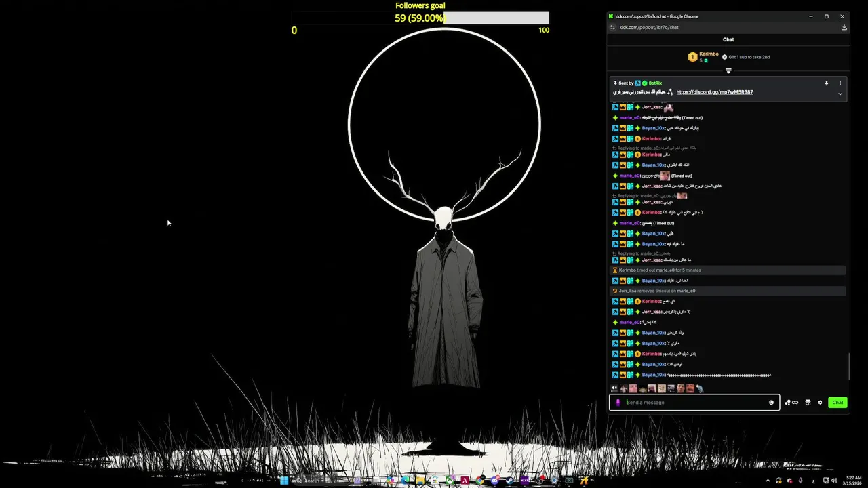Click the Followers goal progress bar
The width and height of the screenshot is (868, 488).
[x=420, y=18]
